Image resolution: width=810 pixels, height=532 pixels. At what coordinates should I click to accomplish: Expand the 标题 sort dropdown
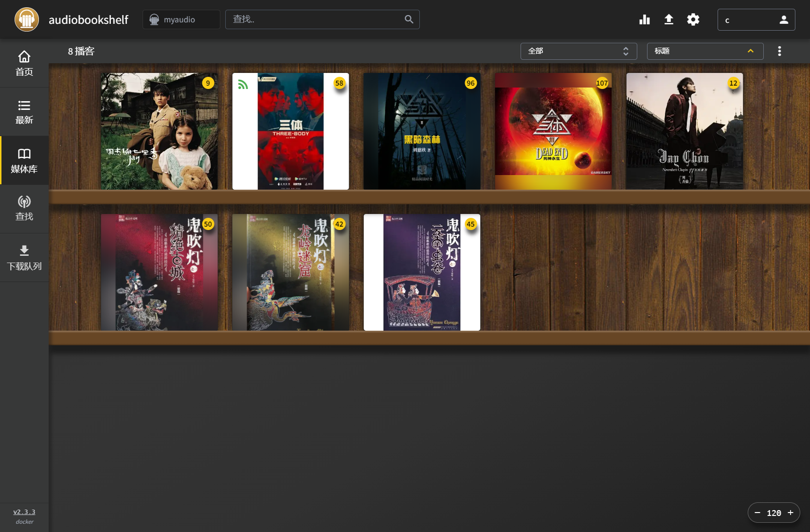pyautogui.click(x=705, y=51)
